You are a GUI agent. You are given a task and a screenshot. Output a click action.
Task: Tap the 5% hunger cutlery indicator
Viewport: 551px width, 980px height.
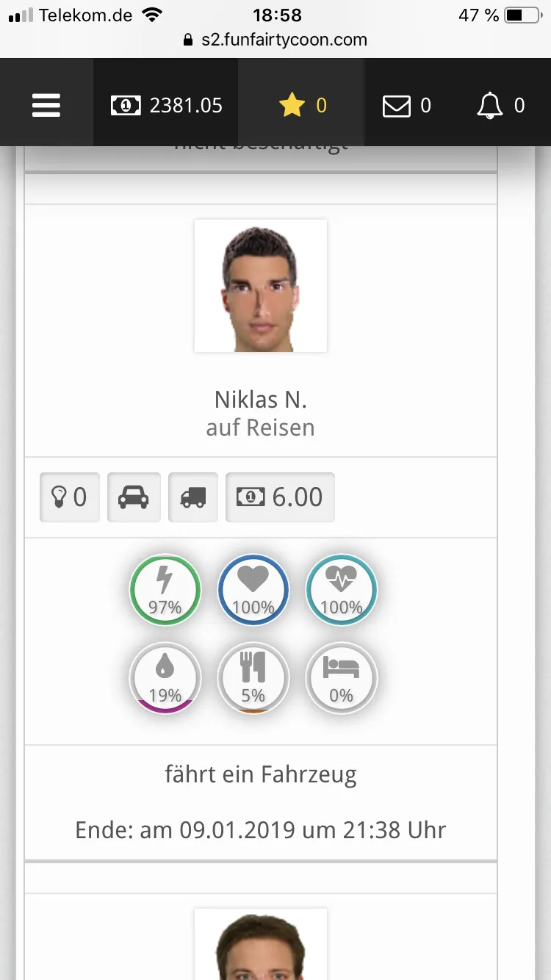pyautogui.click(x=253, y=678)
